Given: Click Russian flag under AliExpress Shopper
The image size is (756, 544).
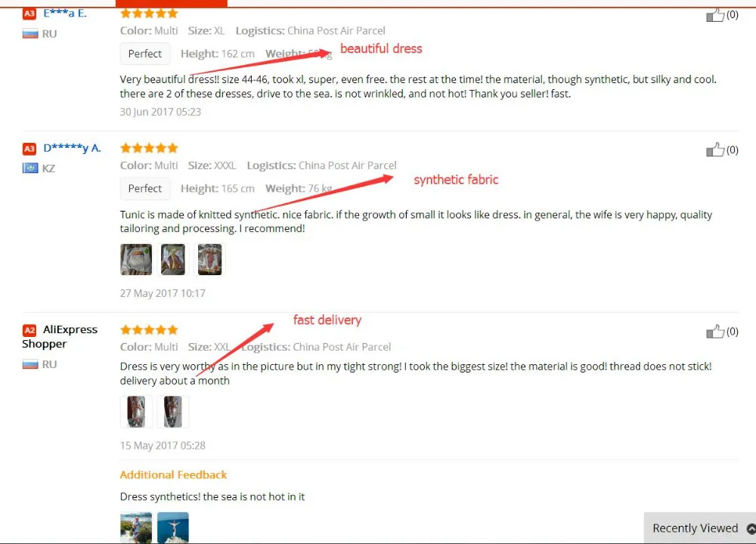Looking at the screenshot, I should tap(30, 364).
